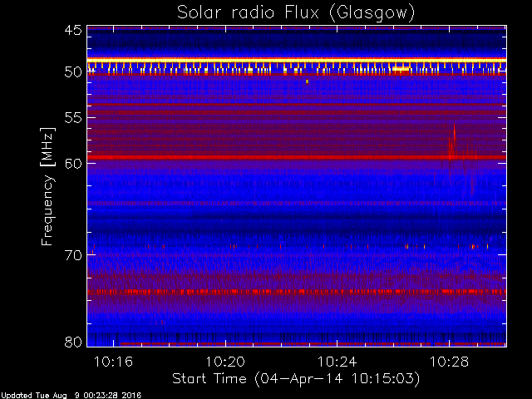Click the 60 MHz frequency tick label
Image resolution: width=532 pixels, height=399 pixels.
tap(72, 163)
